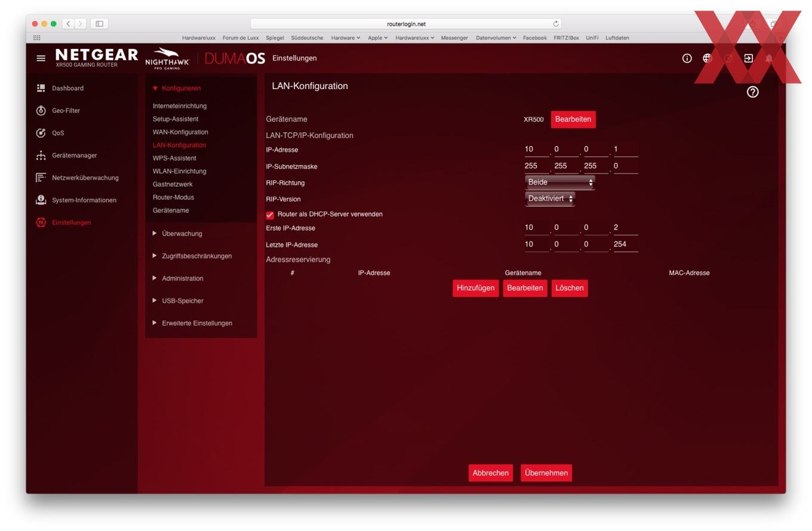812x531 pixels.
Task: Click last octet of Letzte IP-Adresse
Action: (625, 245)
